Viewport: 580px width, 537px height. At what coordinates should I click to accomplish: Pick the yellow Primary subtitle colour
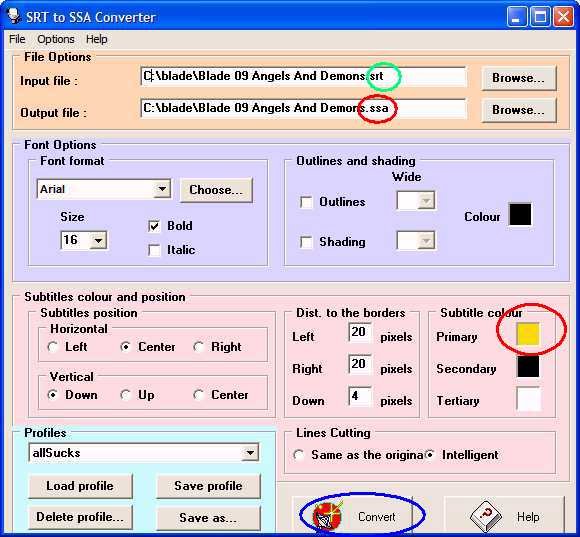pyautogui.click(x=528, y=334)
